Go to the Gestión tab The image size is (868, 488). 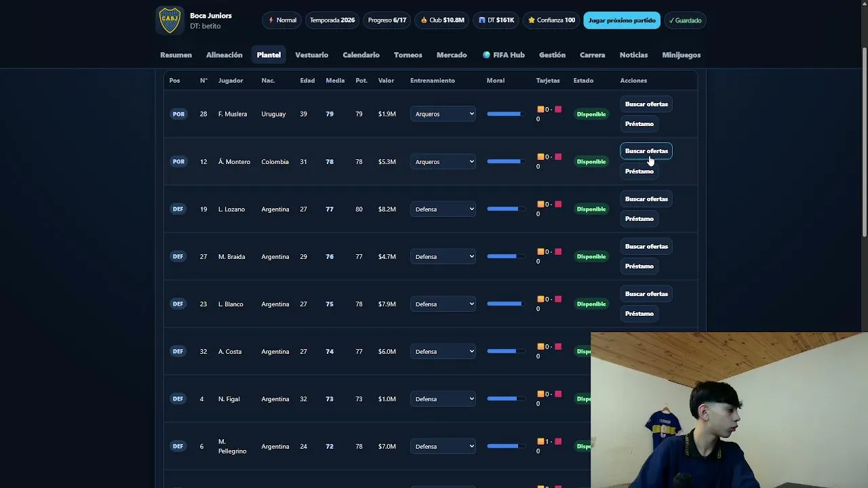[552, 55]
